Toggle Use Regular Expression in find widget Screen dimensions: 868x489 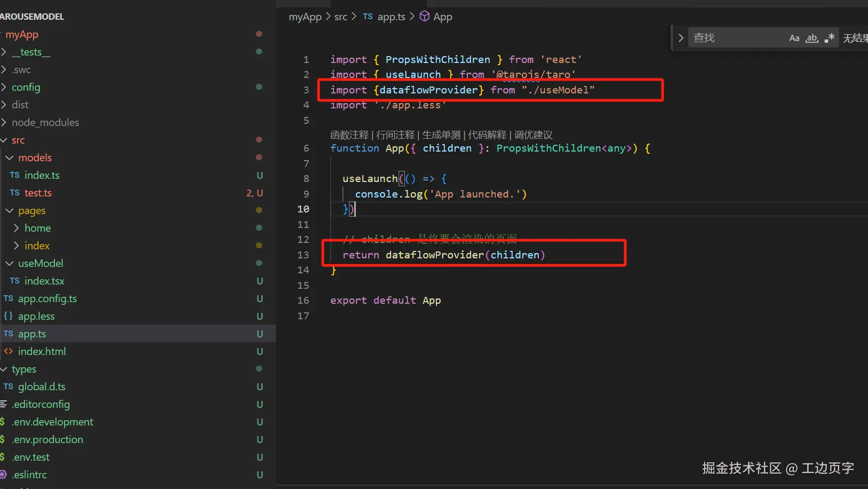click(829, 38)
